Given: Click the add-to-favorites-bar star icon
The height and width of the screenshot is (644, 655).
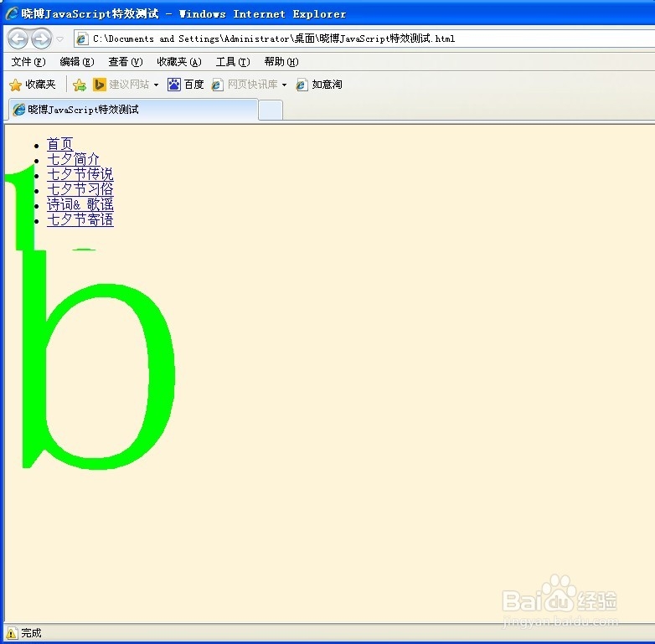Looking at the screenshot, I should pyautogui.click(x=79, y=85).
